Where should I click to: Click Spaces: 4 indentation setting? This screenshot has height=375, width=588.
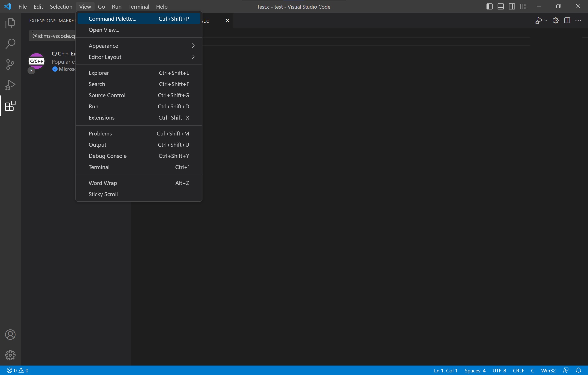[475, 370]
